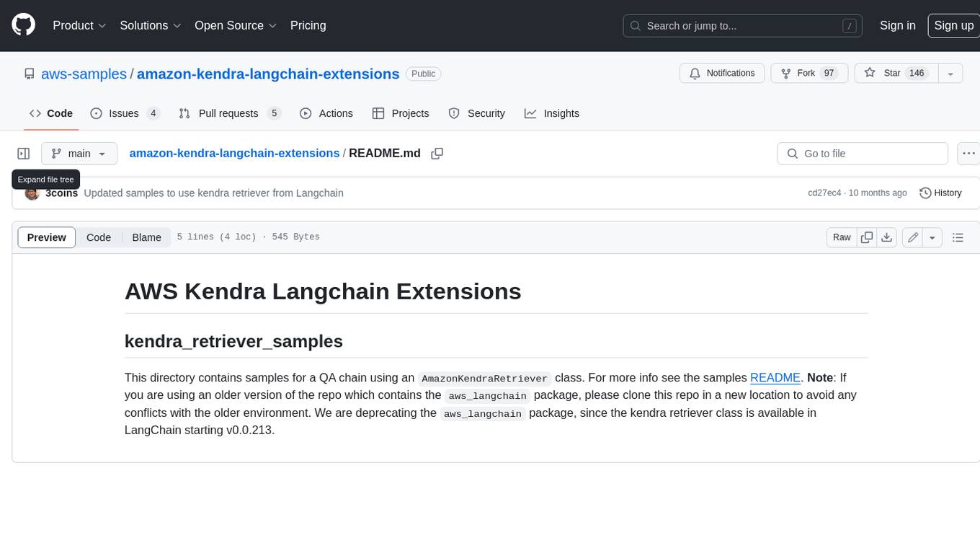Open the 3coins avatar image

[x=32, y=193]
